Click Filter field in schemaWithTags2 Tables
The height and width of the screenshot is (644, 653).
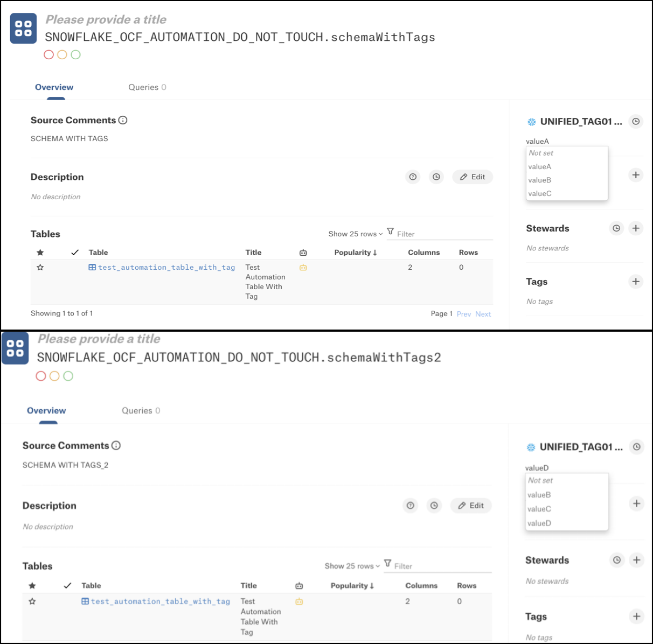(442, 566)
